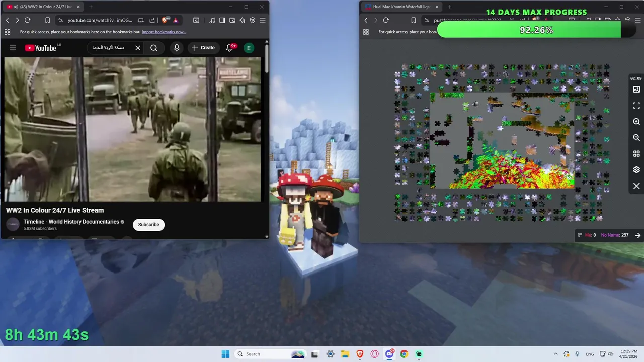Select the WW2 In Colour browser tab

pos(43,7)
